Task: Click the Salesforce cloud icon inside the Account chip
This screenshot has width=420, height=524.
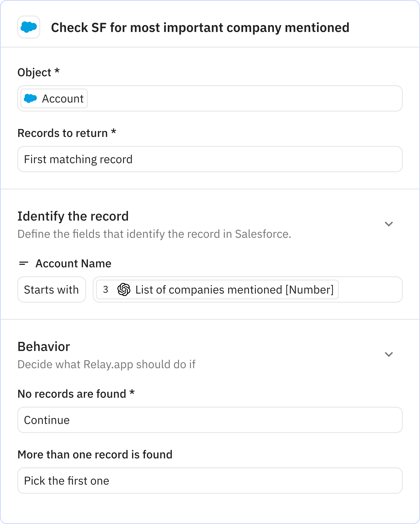Action: 30,98
